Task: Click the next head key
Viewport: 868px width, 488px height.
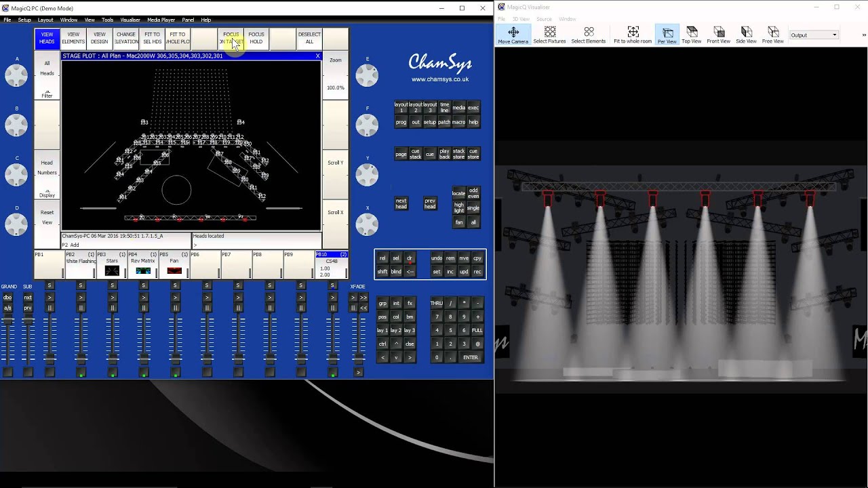Action: pos(401,203)
